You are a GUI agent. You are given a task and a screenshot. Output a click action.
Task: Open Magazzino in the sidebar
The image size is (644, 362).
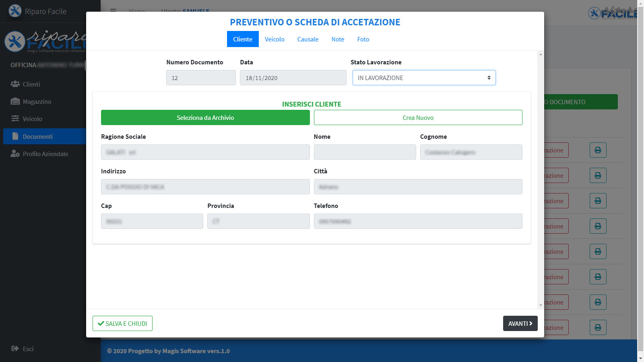(44, 101)
